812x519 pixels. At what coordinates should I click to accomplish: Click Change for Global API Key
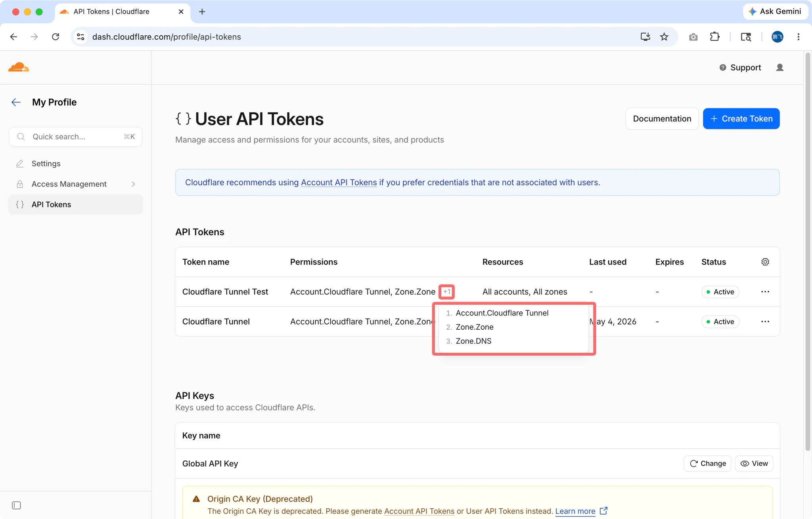pyautogui.click(x=707, y=463)
